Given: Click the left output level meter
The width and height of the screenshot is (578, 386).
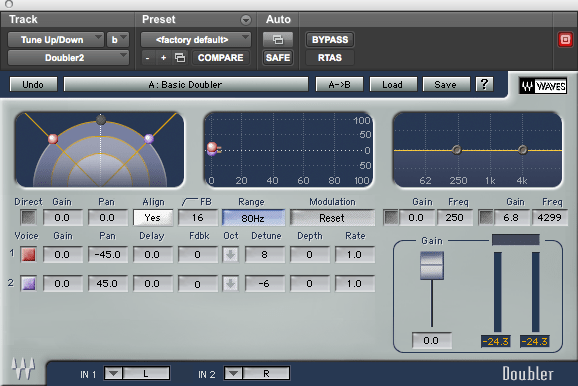Looking at the screenshot, I should click(498, 292).
